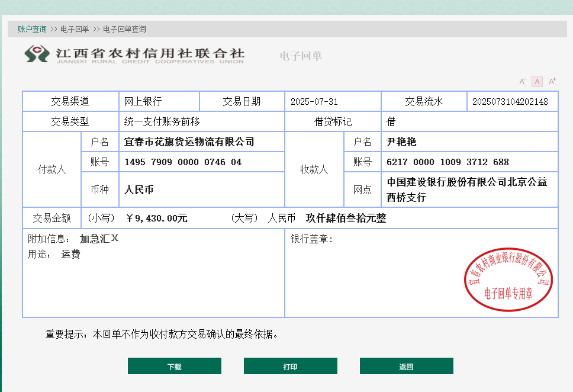Select serial number 2025073104202148
This screenshot has width=573, height=392.
(510, 102)
